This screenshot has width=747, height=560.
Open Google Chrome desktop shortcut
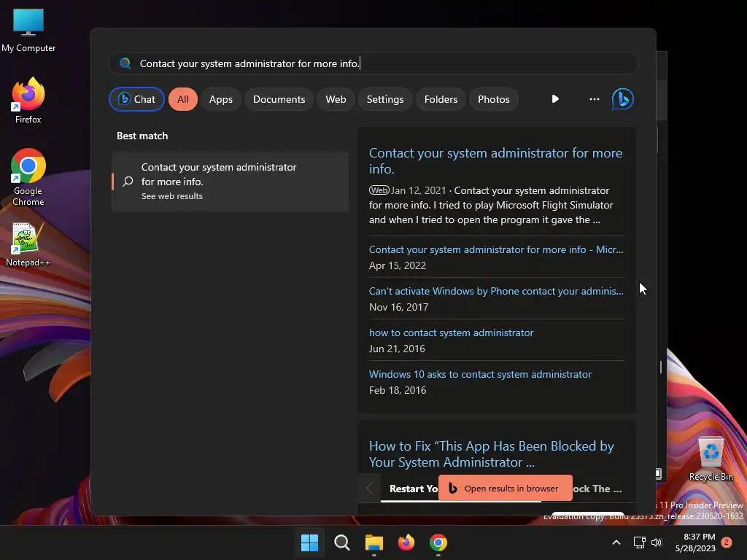click(28, 177)
